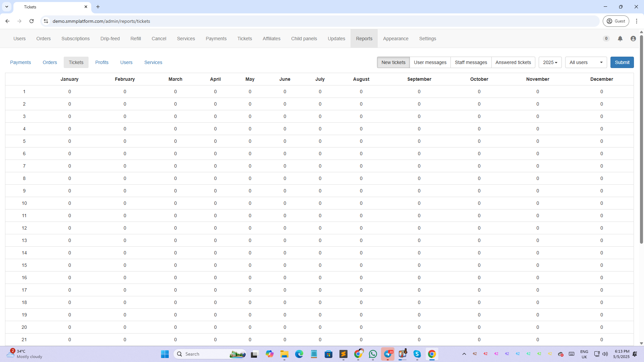
Task: Select the Answered tickets filter
Action: (x=513, y=62)
